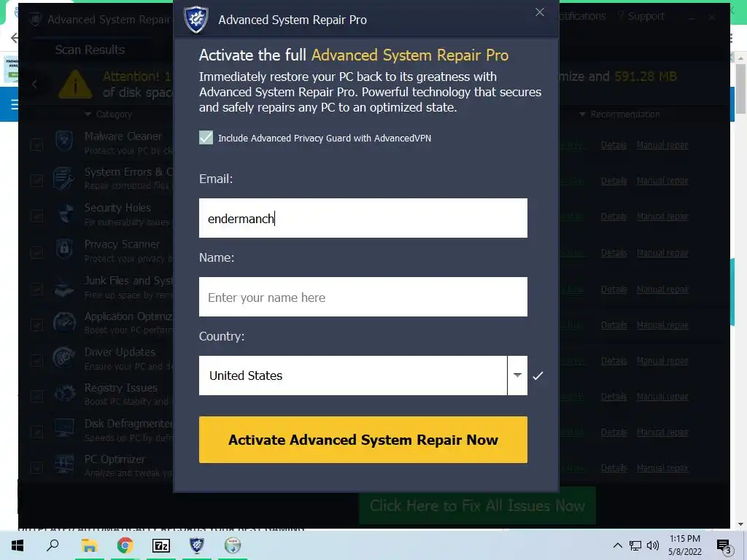Click the Security Holes icon in background window
Image resolution: width=747 pixels, height=560 pixels.
(64, 214)
